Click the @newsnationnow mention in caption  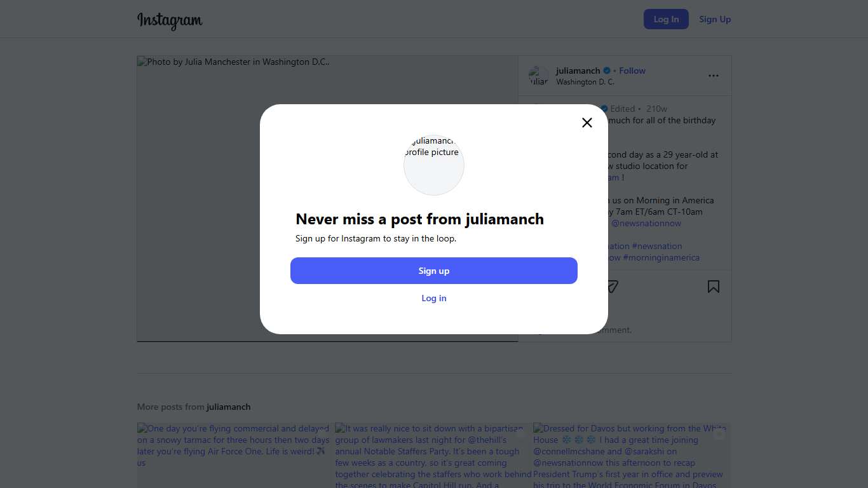(x=646, y=223)
